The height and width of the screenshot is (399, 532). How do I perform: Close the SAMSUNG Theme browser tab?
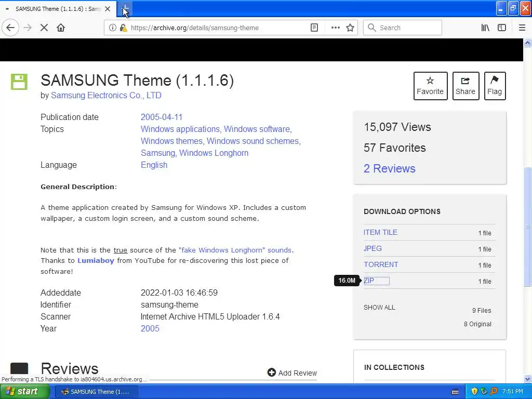(x=108, y=9)
